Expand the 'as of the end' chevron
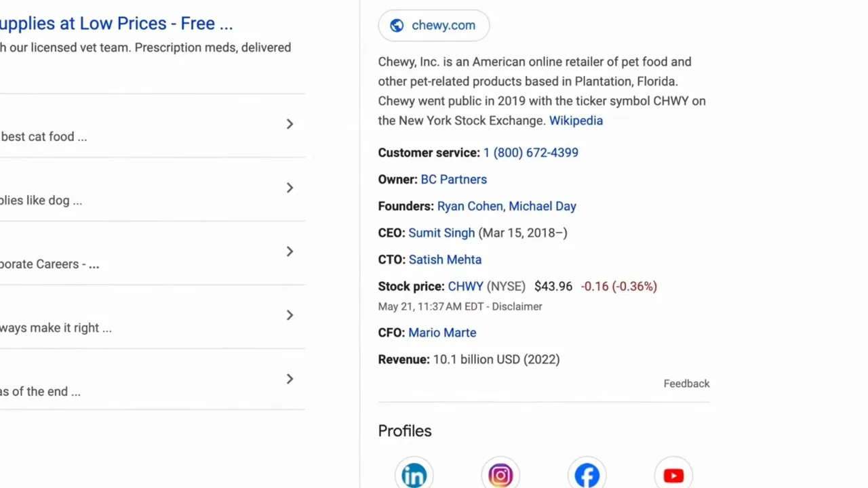 (x=290, y=379)
